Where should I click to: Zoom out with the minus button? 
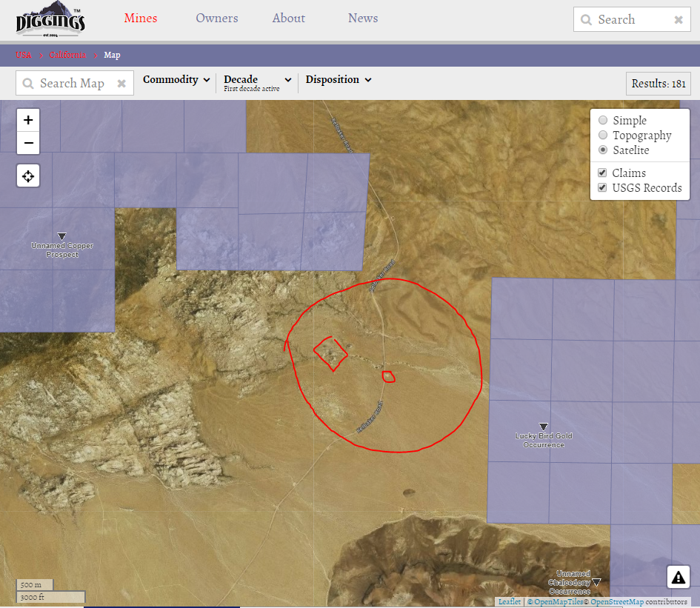[x=28, y=143]
